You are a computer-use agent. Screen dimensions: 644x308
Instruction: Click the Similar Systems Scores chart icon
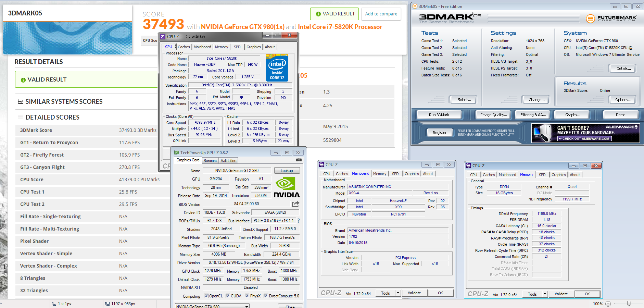[x=21, y=102]
